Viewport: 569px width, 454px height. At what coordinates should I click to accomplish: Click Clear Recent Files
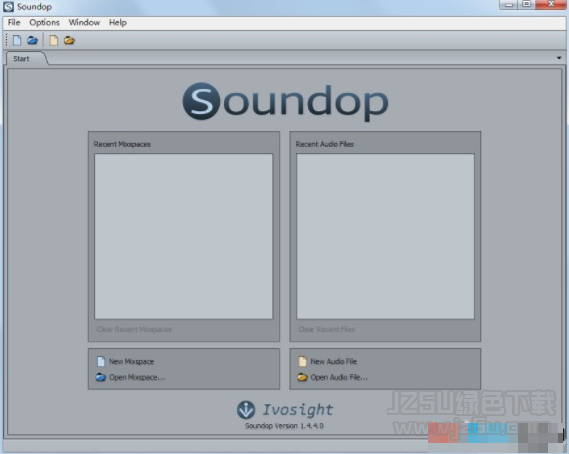[327, 330]
